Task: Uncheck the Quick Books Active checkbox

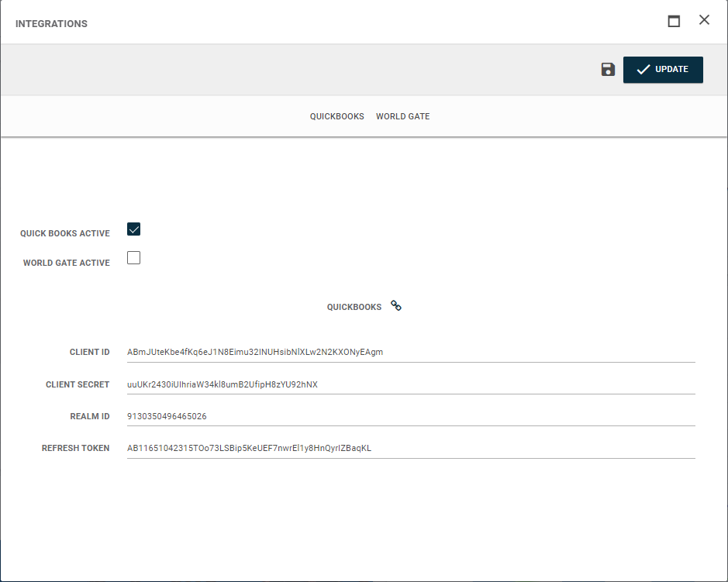Action: click(133, 229)
